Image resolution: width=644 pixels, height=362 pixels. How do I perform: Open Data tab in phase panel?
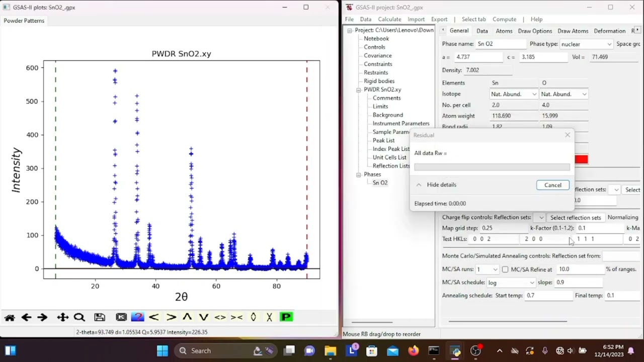pos(482,31)
